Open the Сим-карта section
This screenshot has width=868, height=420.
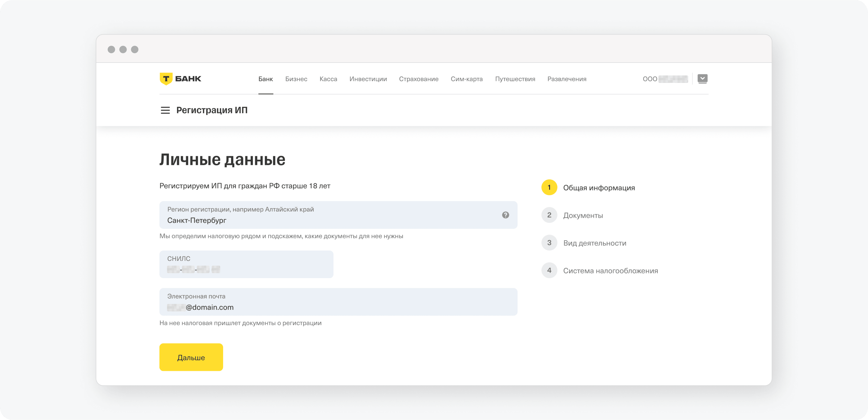[x=467, y=79]
